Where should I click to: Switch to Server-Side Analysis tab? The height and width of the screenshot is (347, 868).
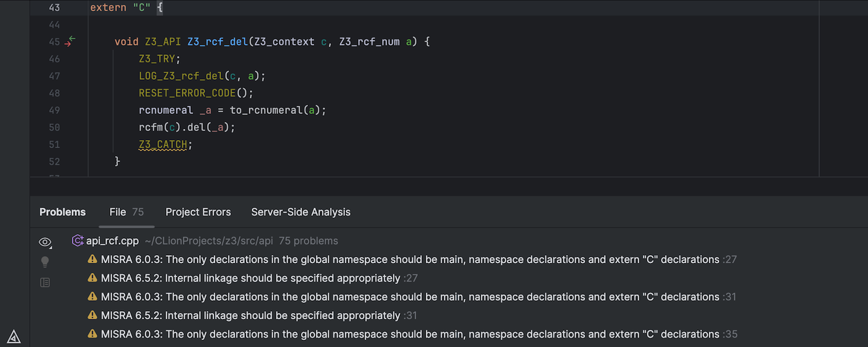pos(300,212)
